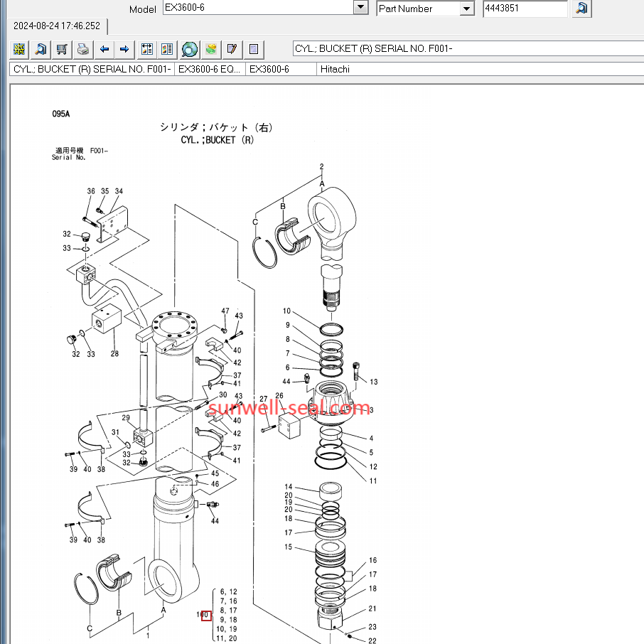Expand the Model dropdown arrow

tap(361, 8)
